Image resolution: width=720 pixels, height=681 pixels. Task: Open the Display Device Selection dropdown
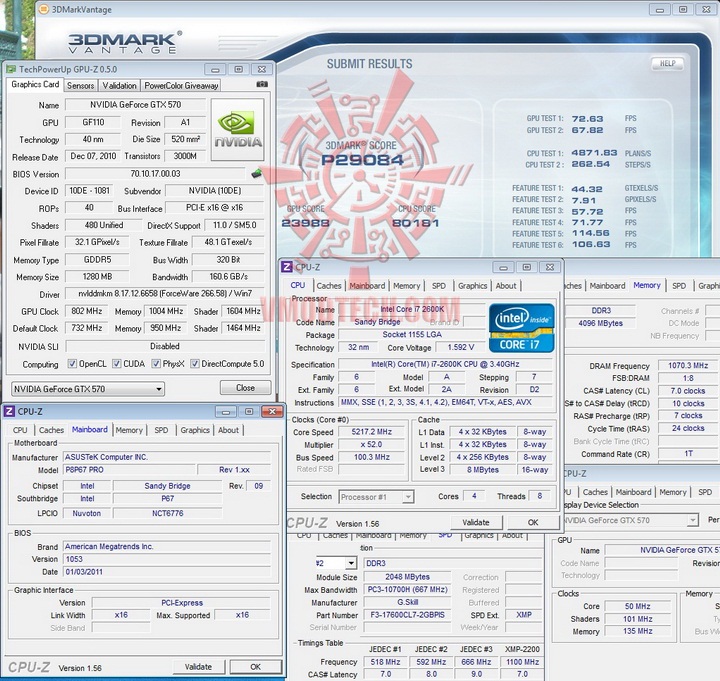pos(629,520)
